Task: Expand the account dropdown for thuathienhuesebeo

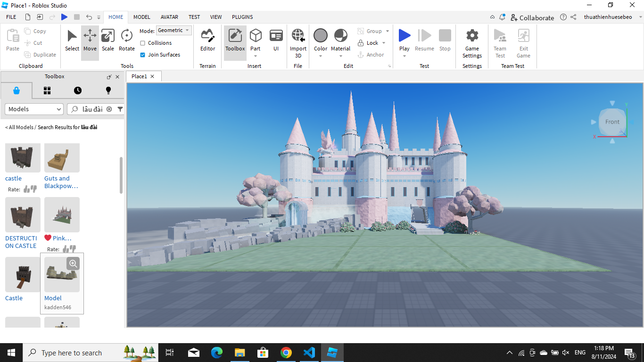Action: 640,17
